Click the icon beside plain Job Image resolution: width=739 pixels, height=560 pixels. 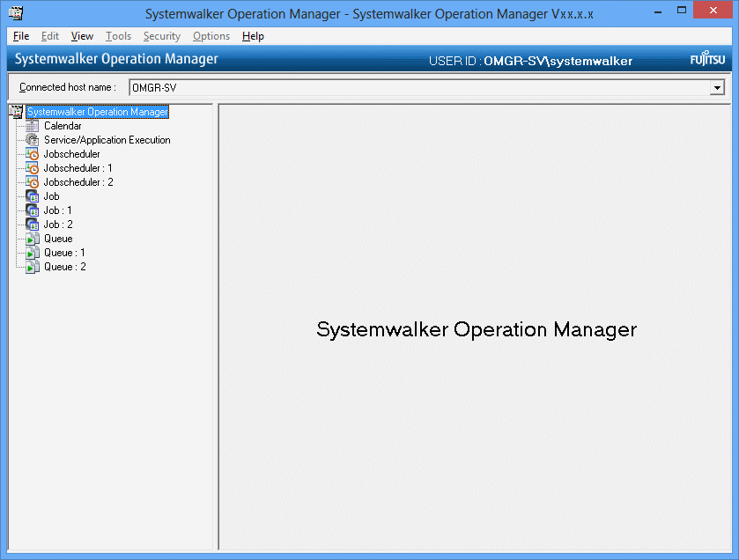tap(32, 196)
